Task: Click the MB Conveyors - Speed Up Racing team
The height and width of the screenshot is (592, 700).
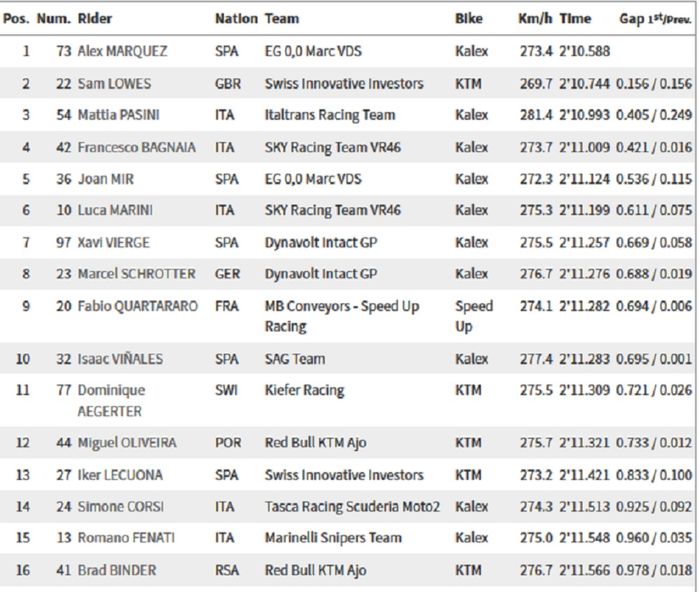Action: [x=342, y=316]
